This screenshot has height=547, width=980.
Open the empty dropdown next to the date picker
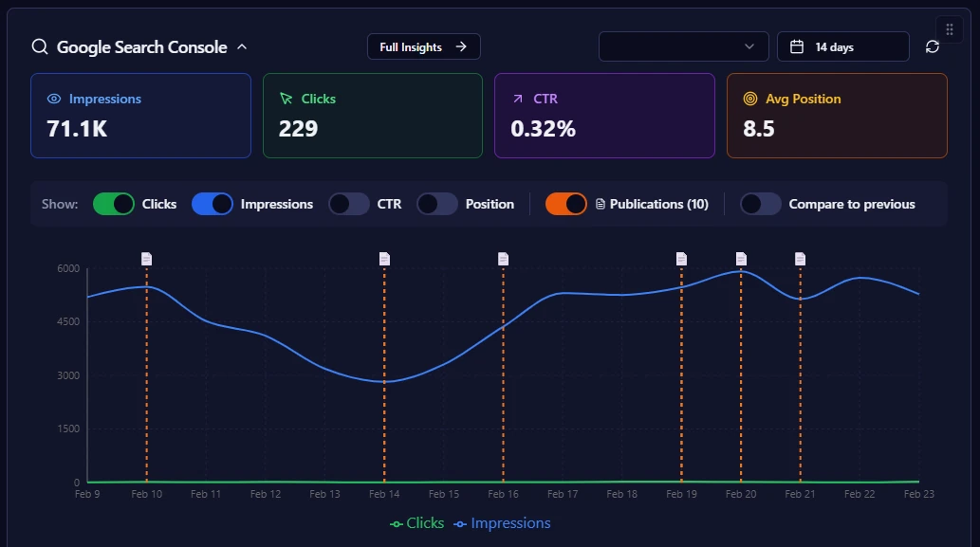[683, 45]
